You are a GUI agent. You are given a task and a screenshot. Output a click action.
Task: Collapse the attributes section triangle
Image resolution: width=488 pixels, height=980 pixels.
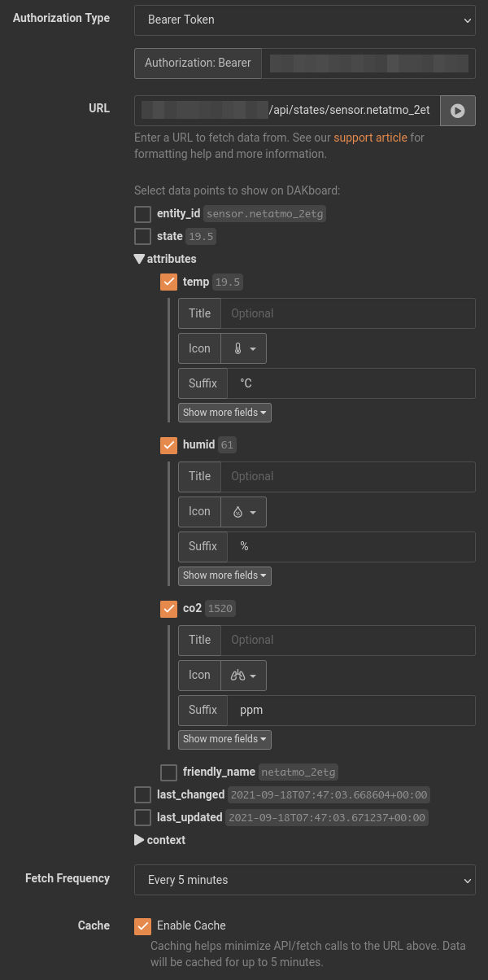coord(140,259)
